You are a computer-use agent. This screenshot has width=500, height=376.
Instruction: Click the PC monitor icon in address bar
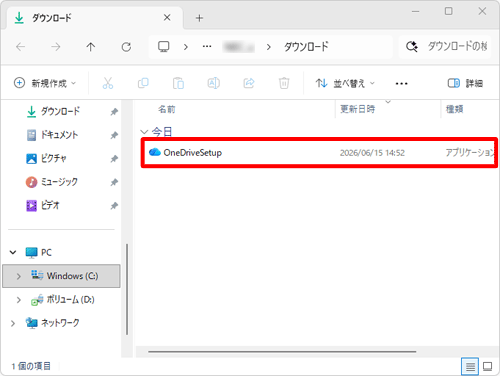pyautogui.click(x=164, y=47)
